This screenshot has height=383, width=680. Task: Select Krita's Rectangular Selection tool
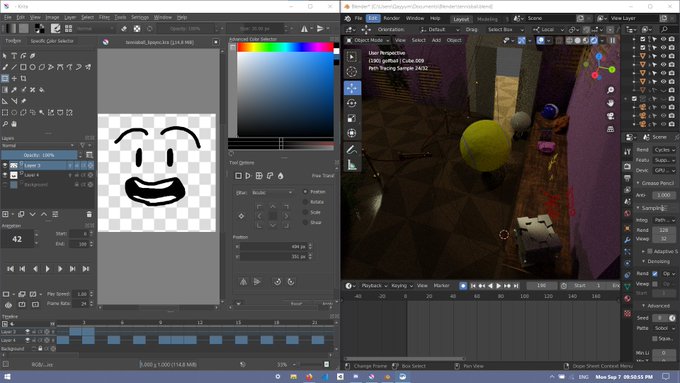5,113
